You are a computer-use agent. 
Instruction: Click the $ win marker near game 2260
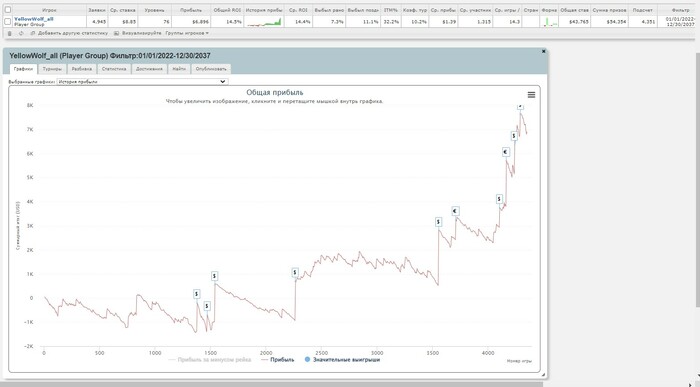point(295,272)
